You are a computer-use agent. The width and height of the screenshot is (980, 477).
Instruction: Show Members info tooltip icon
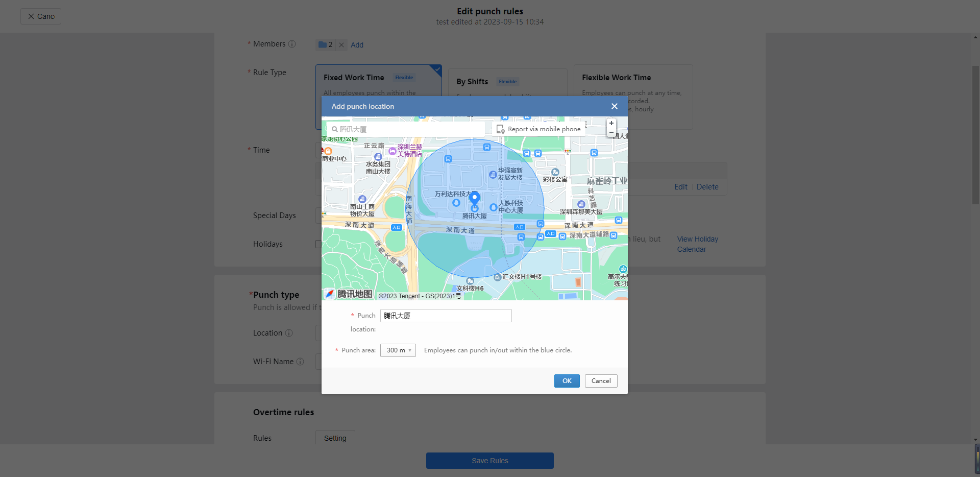292,44
